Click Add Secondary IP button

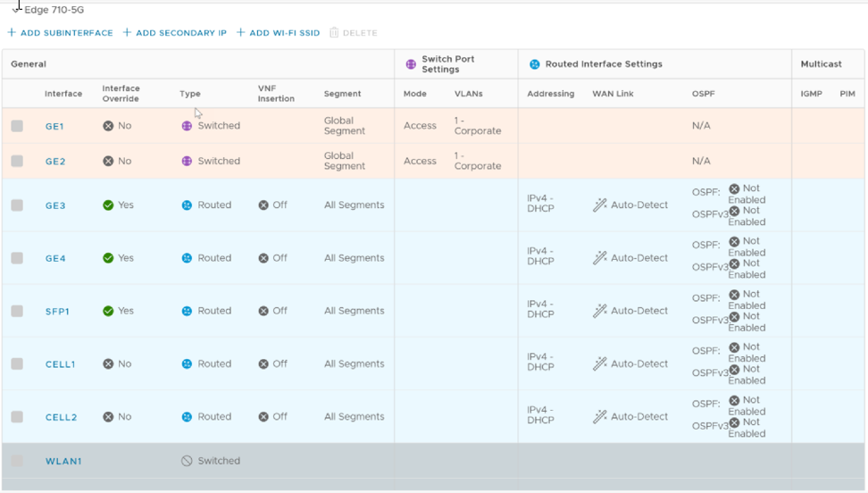point(175,33)
